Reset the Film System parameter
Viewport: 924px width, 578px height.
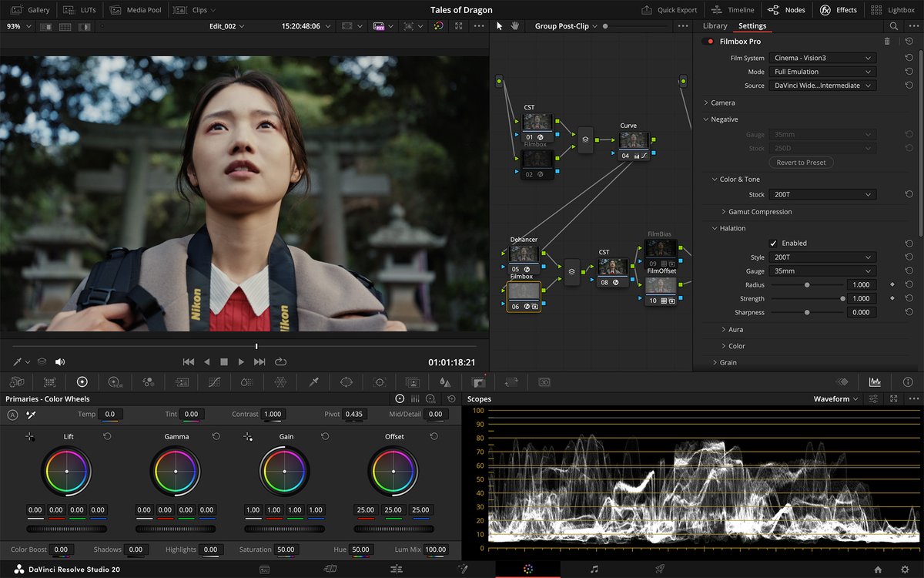909,58
